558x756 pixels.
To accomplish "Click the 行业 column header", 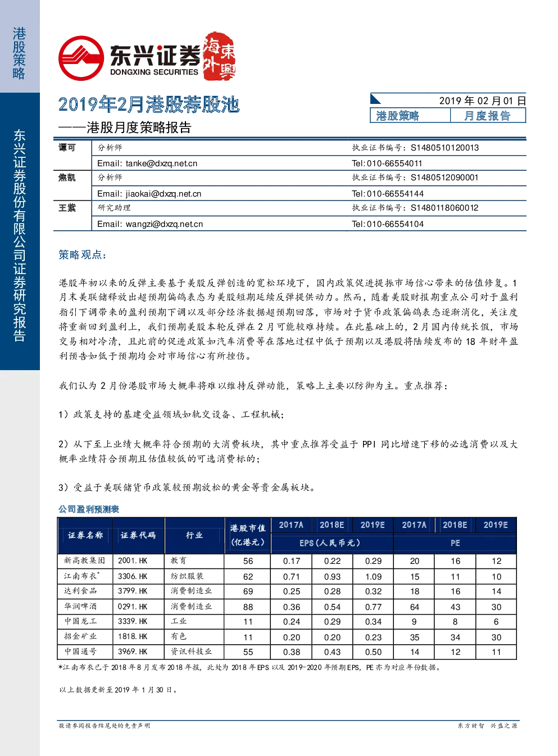I will 194,535.
